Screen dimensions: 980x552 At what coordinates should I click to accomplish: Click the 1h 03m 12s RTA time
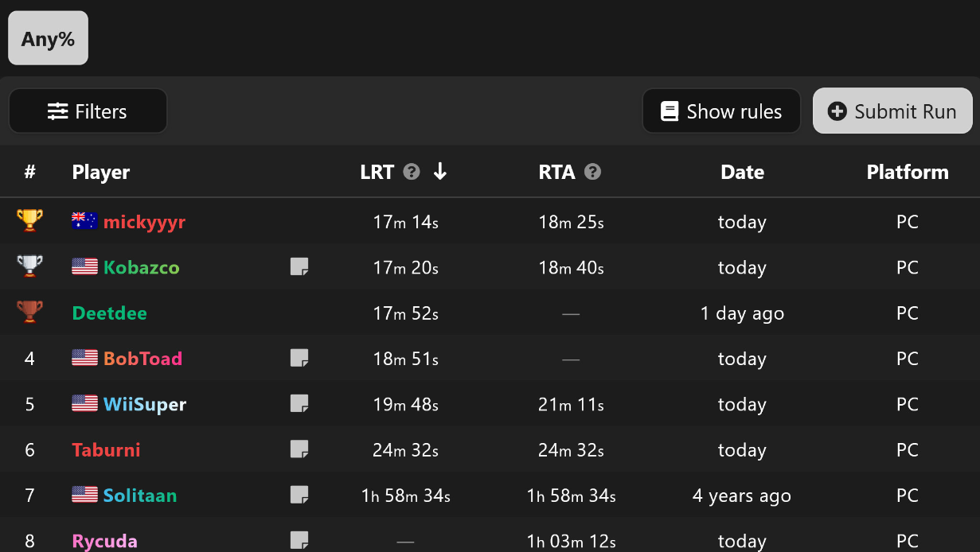(x=571, y=541)
